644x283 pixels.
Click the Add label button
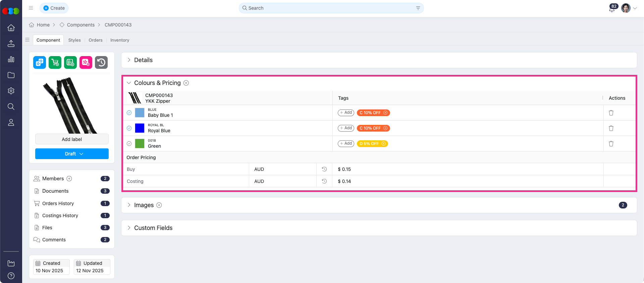tap(72, 139)
